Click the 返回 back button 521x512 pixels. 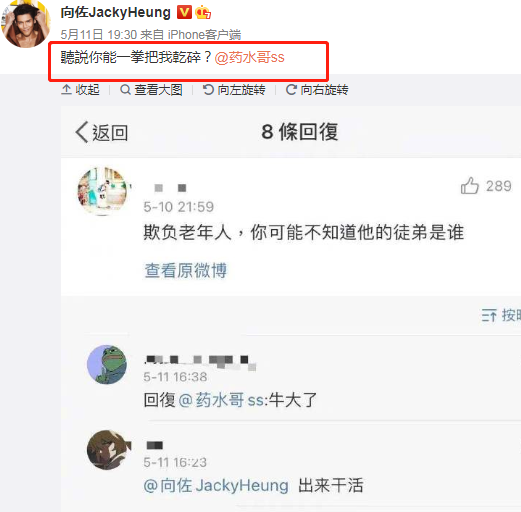(102, 132)
